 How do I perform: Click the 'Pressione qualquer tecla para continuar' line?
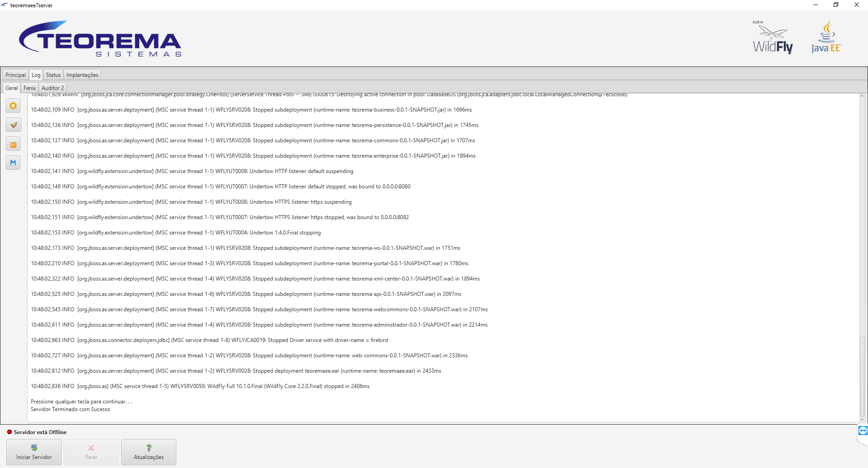coord(81,402)
